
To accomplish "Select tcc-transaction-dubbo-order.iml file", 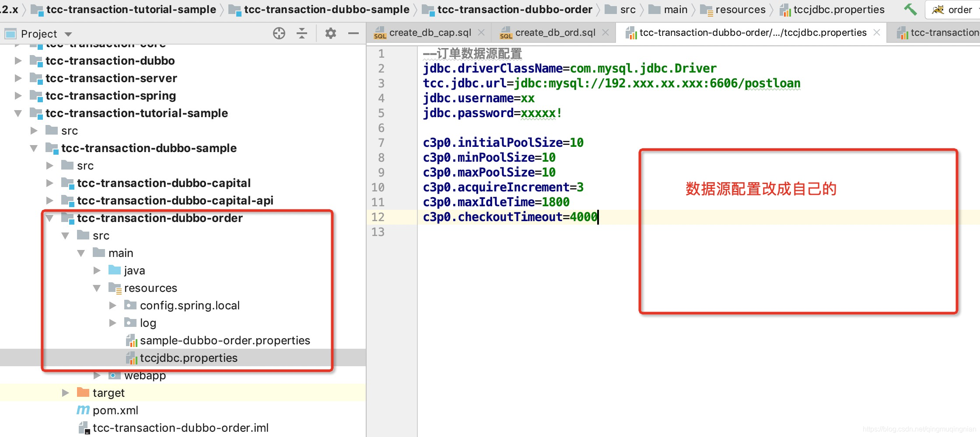I will 180,428.
